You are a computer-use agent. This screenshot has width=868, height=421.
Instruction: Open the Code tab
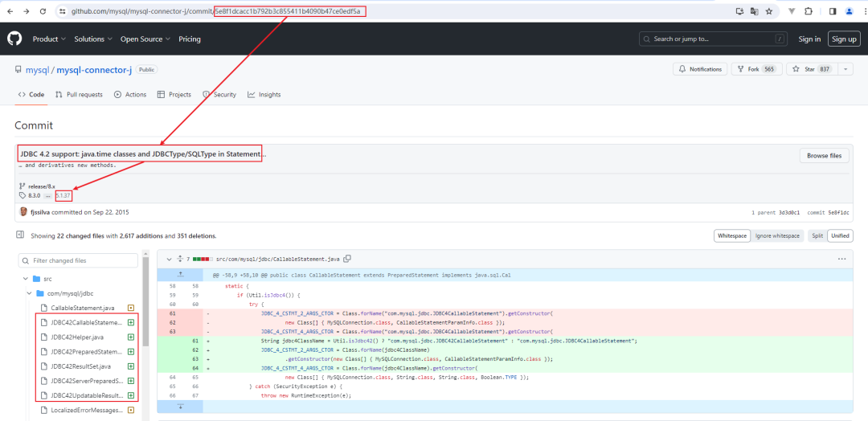[31, 95]
